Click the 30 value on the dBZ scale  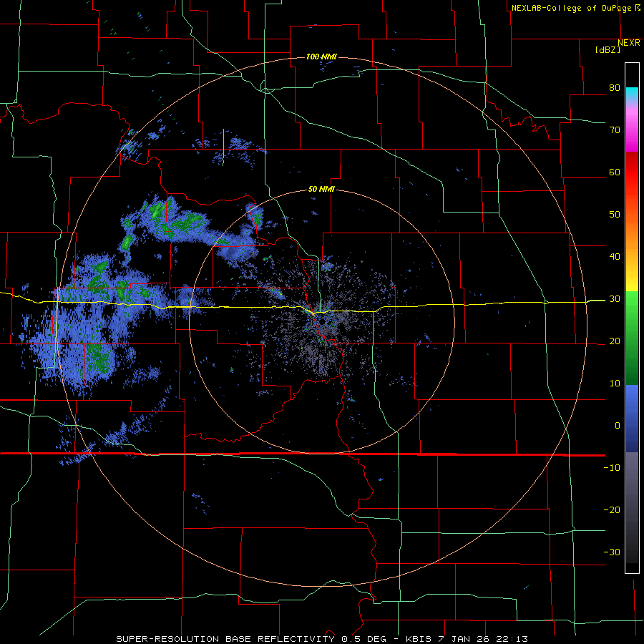(x=615, y=299)
